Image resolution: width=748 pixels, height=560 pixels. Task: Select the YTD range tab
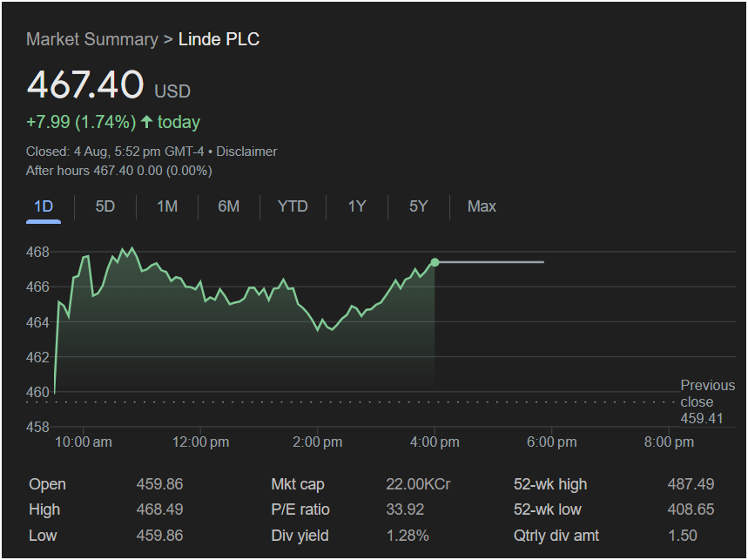tap(293, 206)
